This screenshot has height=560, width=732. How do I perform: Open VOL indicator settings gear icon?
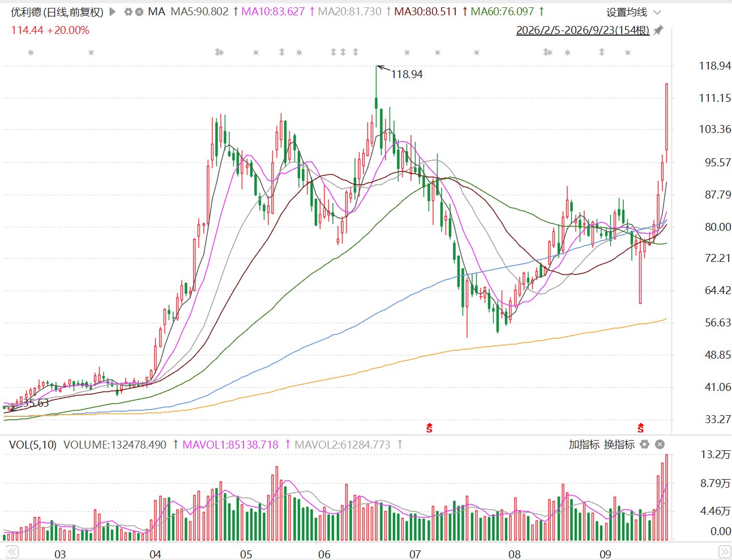(x=644, y=445)
